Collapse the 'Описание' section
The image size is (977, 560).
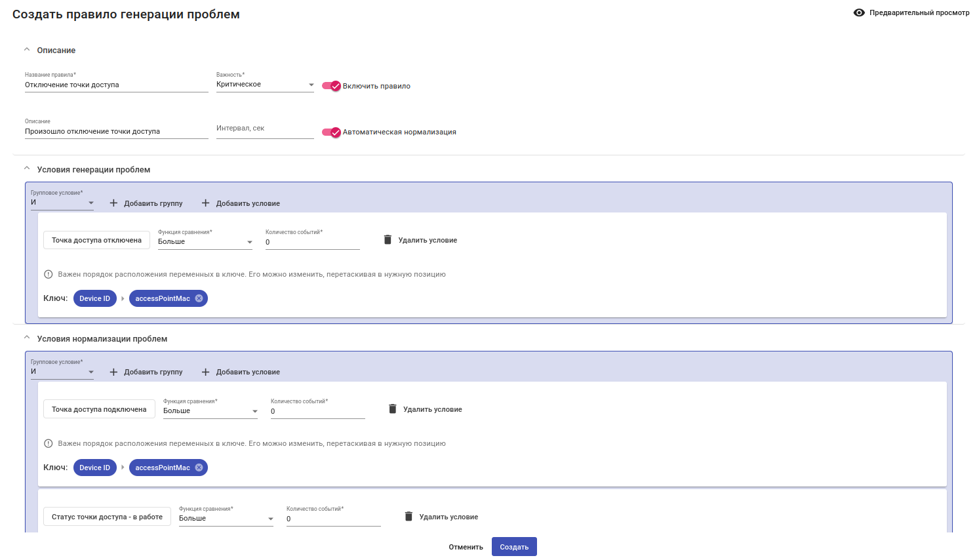pyautogui.click(x=27, y=50)
